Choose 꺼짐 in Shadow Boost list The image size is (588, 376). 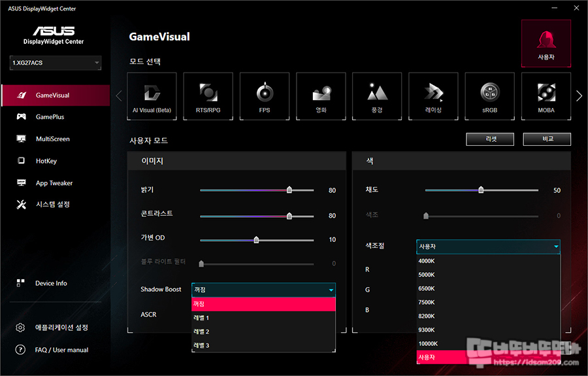click(264, 304)
